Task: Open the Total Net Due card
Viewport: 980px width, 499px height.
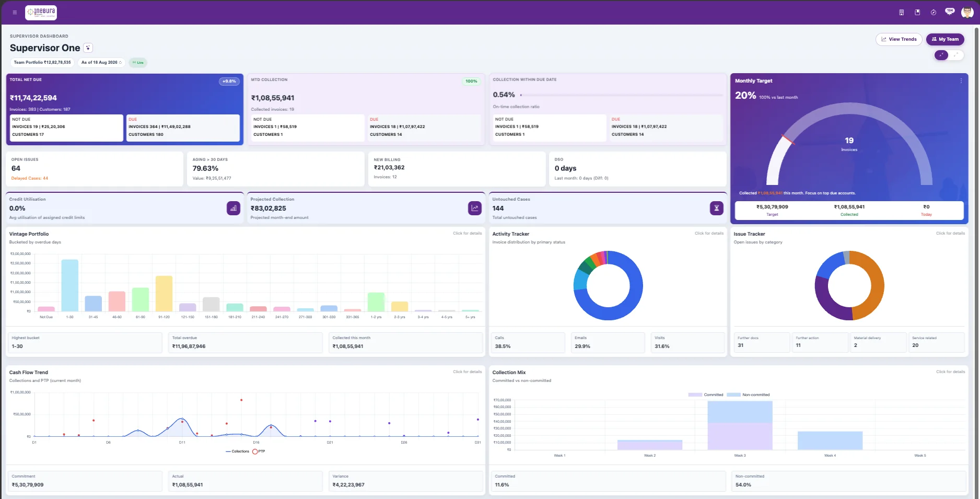Action: pyautogui.click(x=124, y=109)
